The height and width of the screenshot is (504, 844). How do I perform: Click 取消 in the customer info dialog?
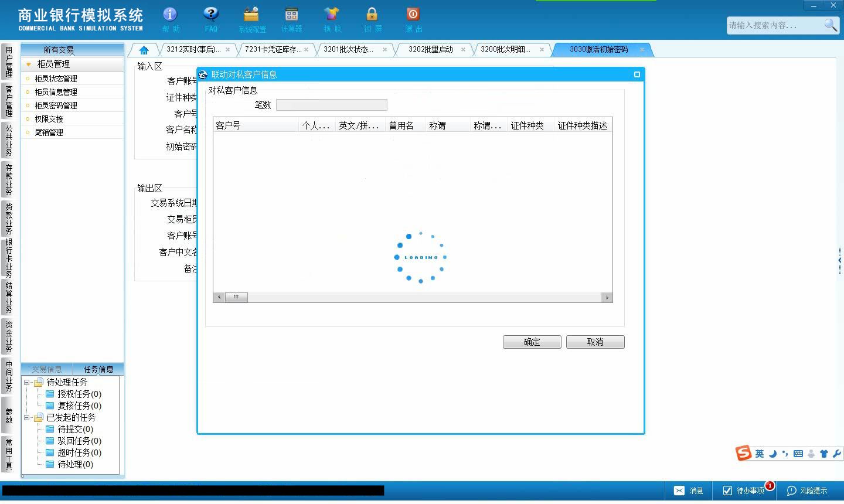pos(595,342)
